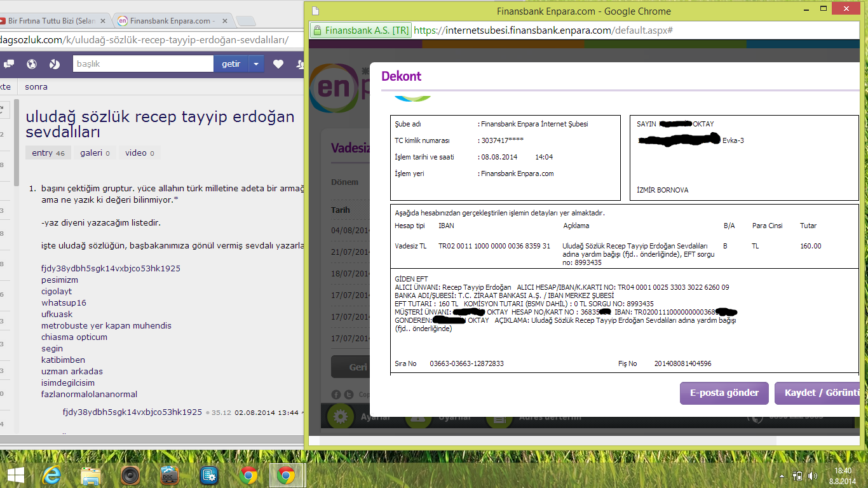
Task: Open the 'fazlanormalolananormal' user link
Action: (x=89, y=394)
